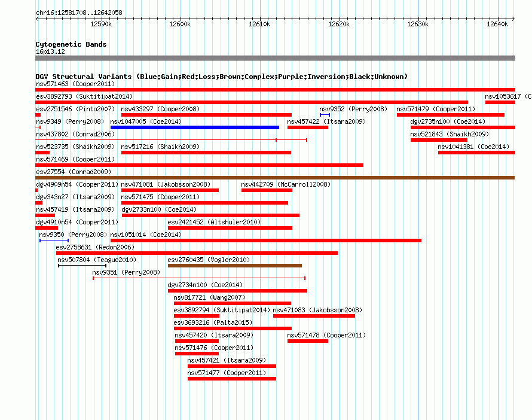
Task: Click the blue nsv1047005 gain bar
Action: (195, 127)
